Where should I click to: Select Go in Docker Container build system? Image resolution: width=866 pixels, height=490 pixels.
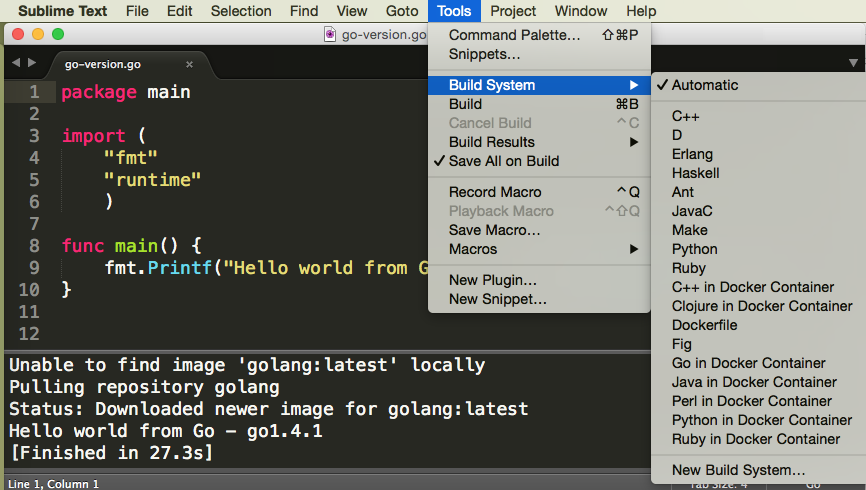coord(759,363)
